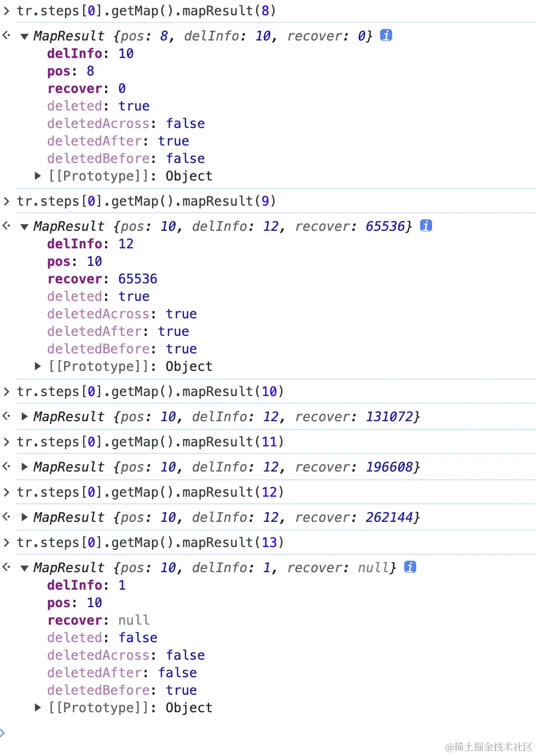Expand MapResult with recover: 131072
The height and width of the screenshot is (756, 536).
[x=25, y=416]
